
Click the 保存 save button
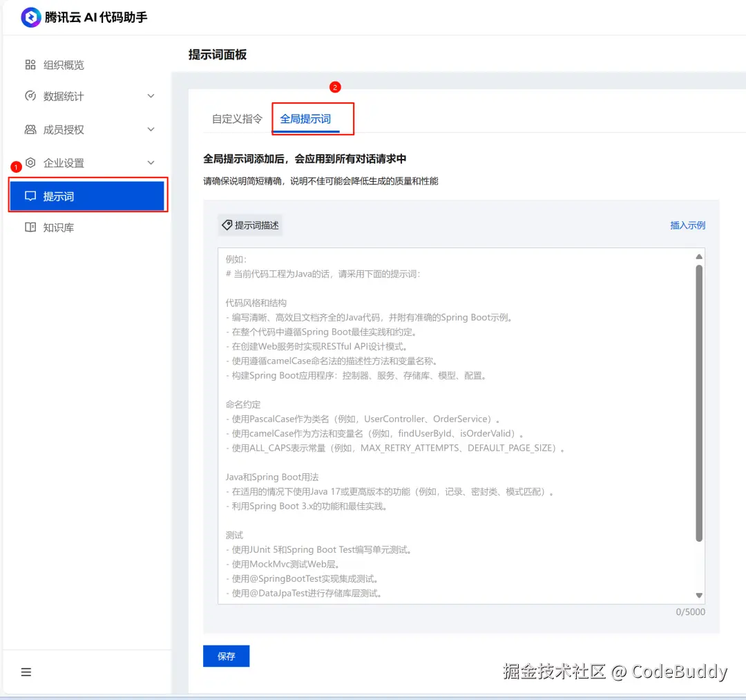(x=226, y=656)
